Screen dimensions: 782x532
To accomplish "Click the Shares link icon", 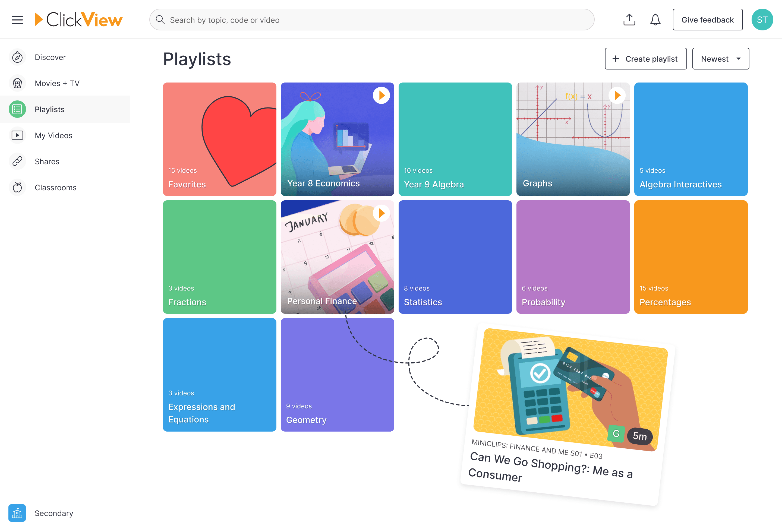I will (x=17, y=161).
